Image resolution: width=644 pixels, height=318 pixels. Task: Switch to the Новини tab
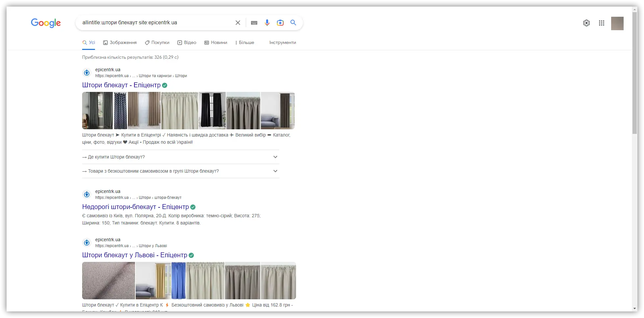(216, 43)
